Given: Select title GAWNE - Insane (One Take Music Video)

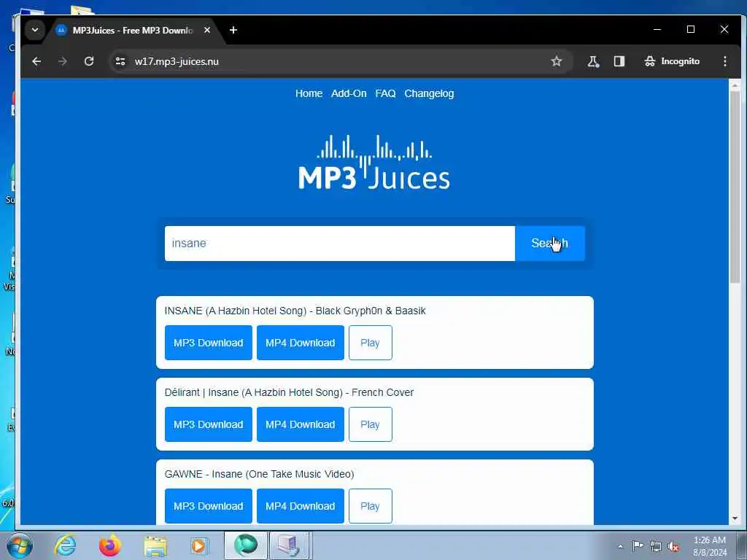Looking at the screenshot, I should click(259, 474).
